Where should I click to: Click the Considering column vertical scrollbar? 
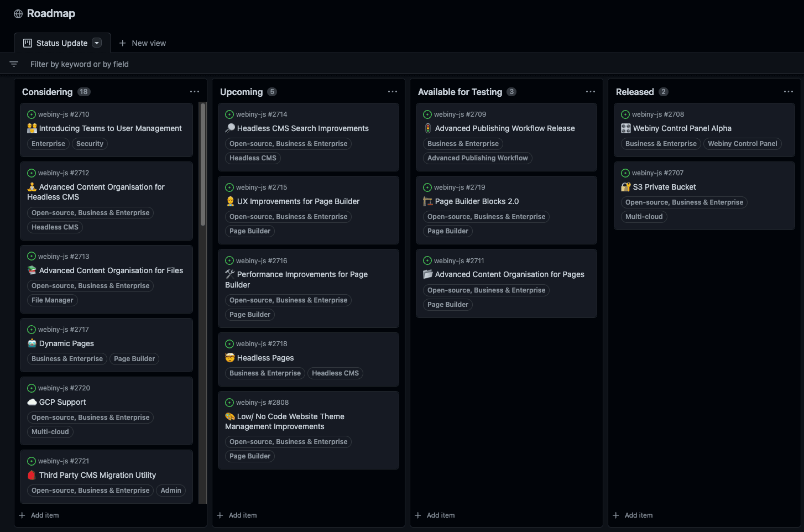[x=203, y=166]
